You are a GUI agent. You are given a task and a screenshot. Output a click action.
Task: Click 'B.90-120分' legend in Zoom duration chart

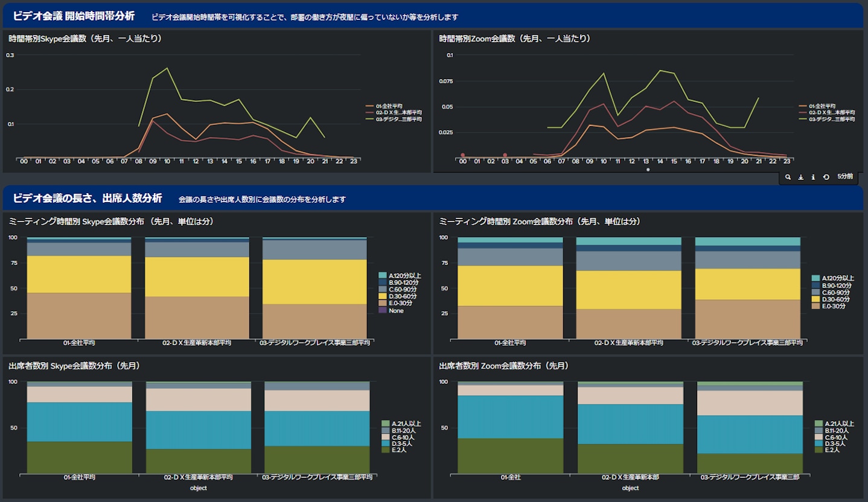click(x=831, y=285)
